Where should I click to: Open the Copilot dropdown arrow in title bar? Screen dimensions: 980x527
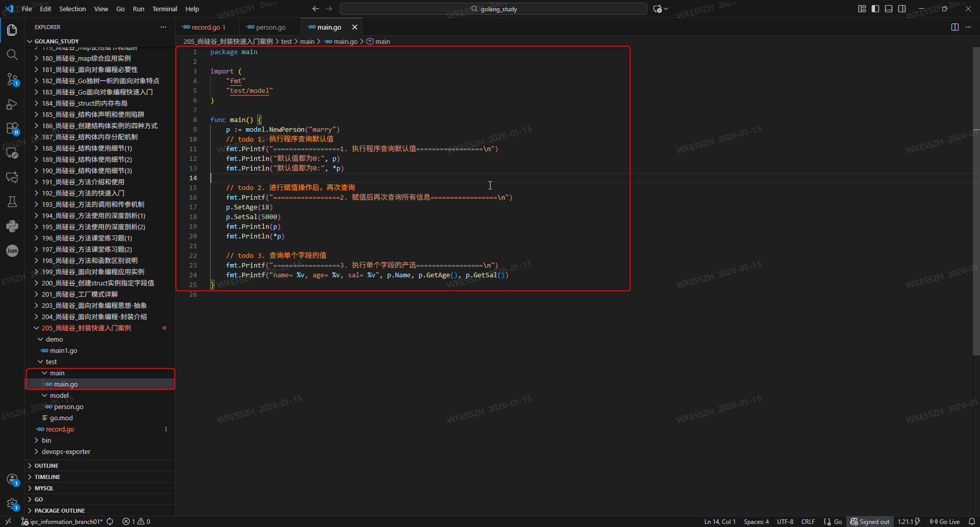pos(666,9)
